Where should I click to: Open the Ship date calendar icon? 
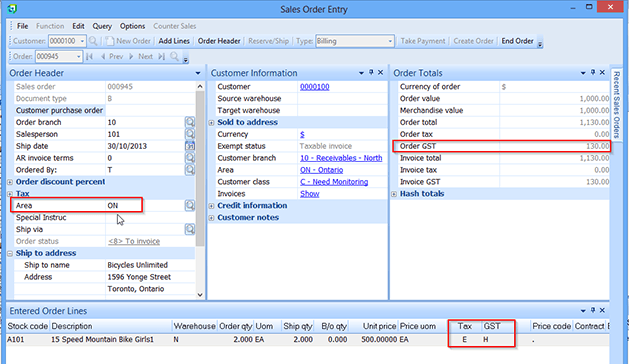(x=190, y=146)
